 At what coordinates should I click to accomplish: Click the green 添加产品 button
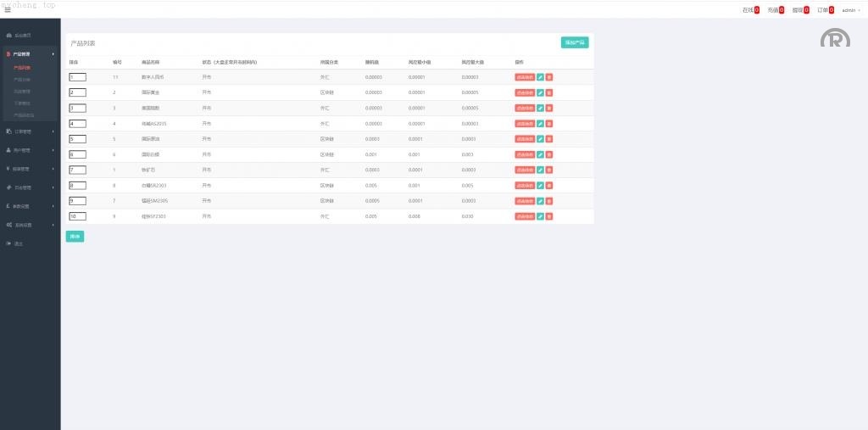pos(575,42)
